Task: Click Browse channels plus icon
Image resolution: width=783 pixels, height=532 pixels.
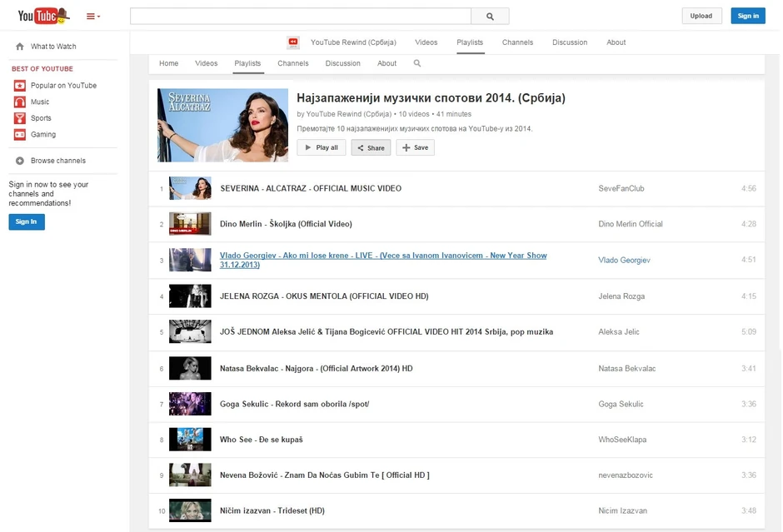Action: click(20, 161)
